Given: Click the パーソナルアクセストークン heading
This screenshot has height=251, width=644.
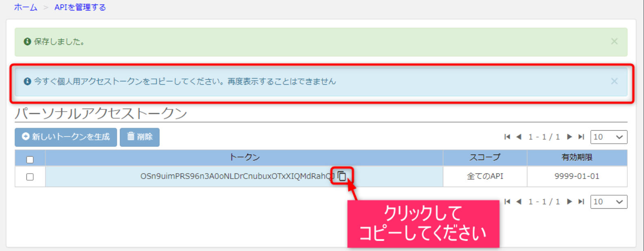Looking at the screenshot, I should [x=101, y=113].
